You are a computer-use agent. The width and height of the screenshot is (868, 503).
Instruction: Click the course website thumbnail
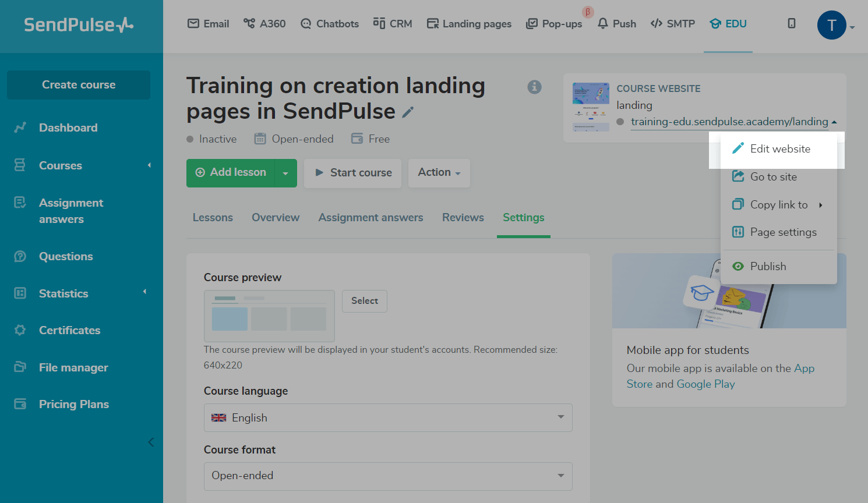pyautogui.click(x=591, y=107)
